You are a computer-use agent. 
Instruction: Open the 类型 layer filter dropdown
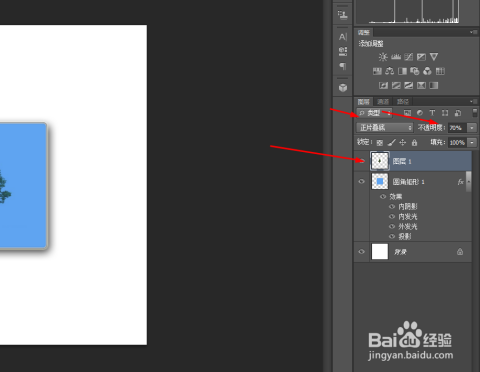tap(374, 113)
